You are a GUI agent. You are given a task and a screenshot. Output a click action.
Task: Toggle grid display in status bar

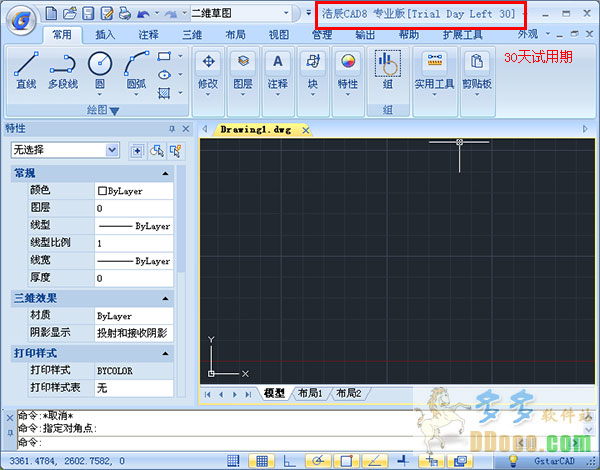pyautogui.click(x=261, y=461)
